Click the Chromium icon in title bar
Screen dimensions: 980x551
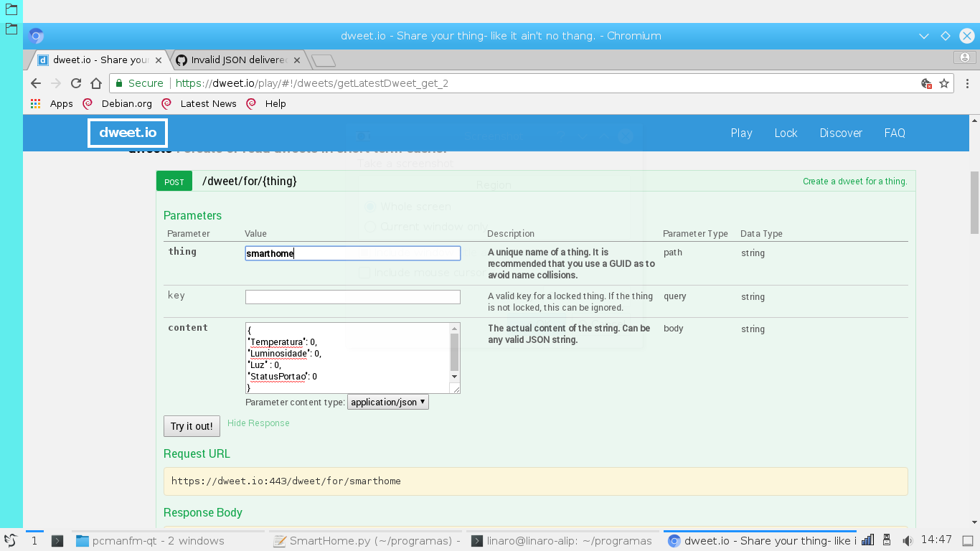tap(37, 36)
